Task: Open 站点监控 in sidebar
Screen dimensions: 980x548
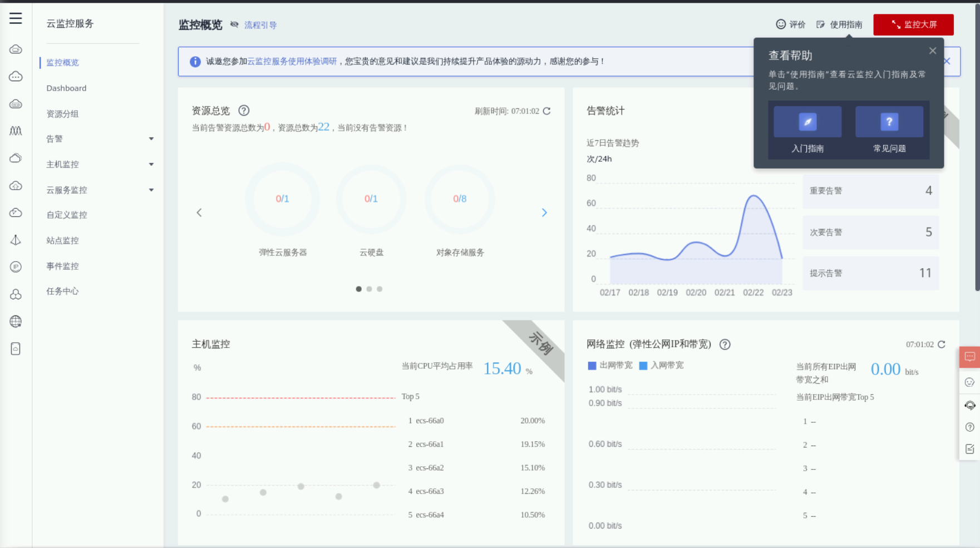Action: click(62, 240)
